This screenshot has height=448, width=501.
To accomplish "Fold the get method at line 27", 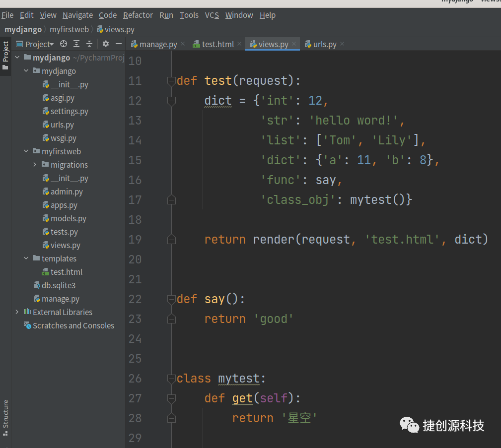I will coord(172,399).
